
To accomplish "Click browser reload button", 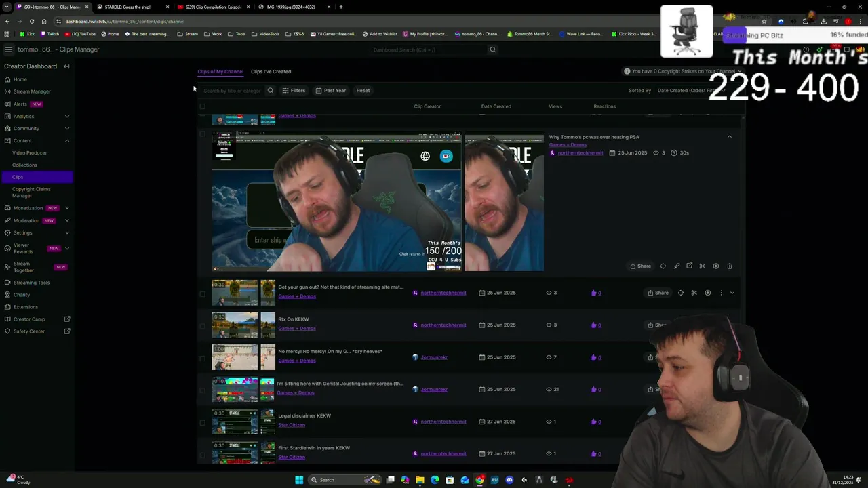I will pyautogui.click(x=31, y=21).
